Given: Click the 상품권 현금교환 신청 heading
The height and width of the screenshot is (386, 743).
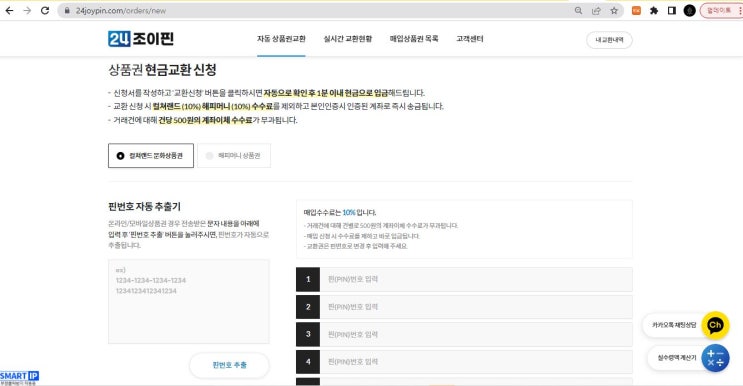Looking at the screenshot, I should pos(163,70).
